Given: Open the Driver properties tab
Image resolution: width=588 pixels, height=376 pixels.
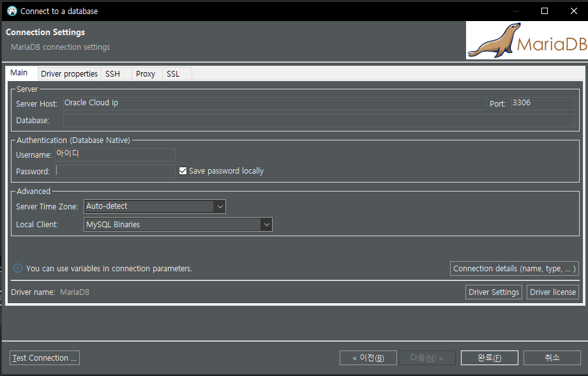Looking at the screenshot, I should [69, 74].
